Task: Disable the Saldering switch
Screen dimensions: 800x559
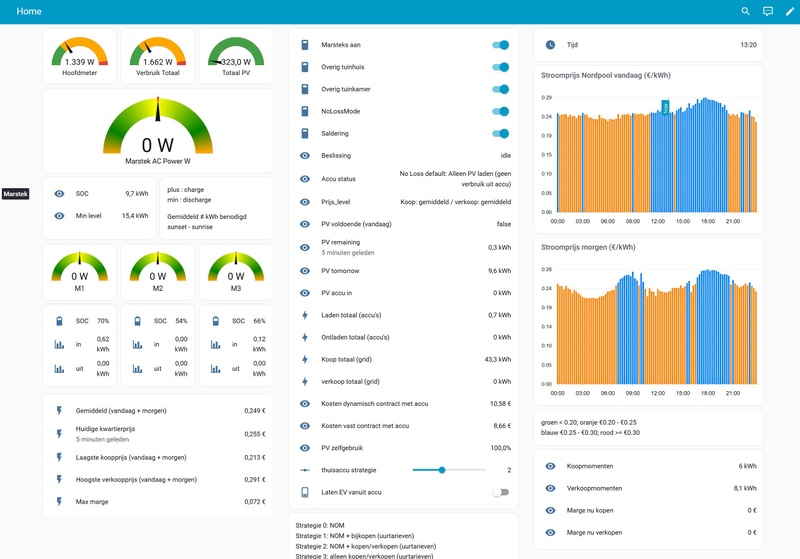Action: [501, 134]
